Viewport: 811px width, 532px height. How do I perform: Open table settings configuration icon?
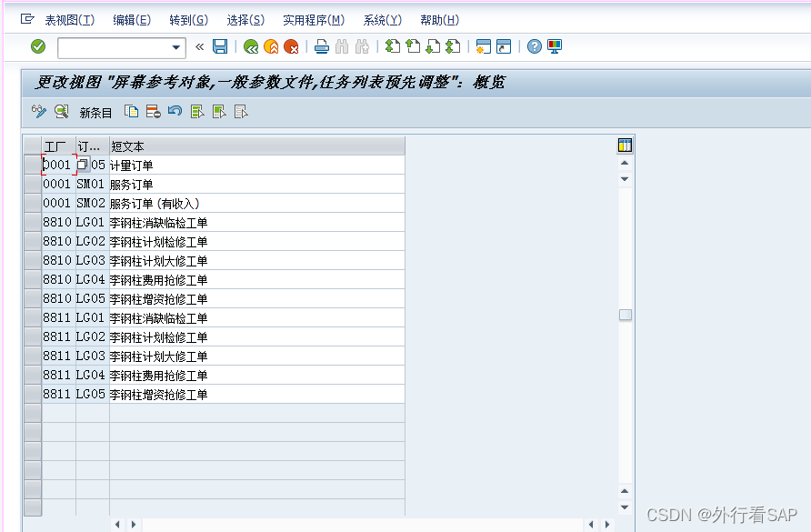coord(625,146)
